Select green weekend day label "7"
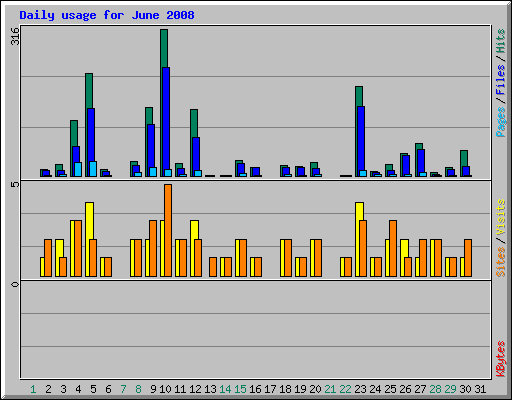The height and width of the screenshot is (400, 512). (x=123, y=389)
